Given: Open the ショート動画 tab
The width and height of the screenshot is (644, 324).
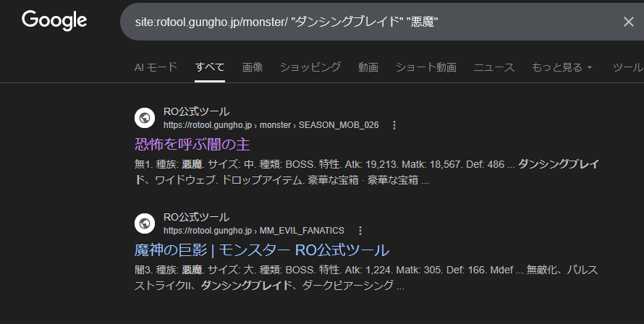Looking at the screenshot, I should tap(425, 67).
